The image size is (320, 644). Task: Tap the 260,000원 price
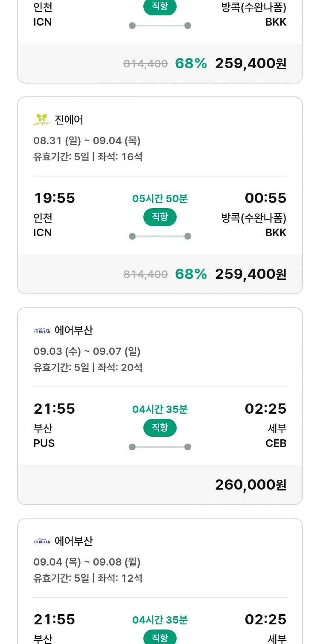(x=250, y=484)
